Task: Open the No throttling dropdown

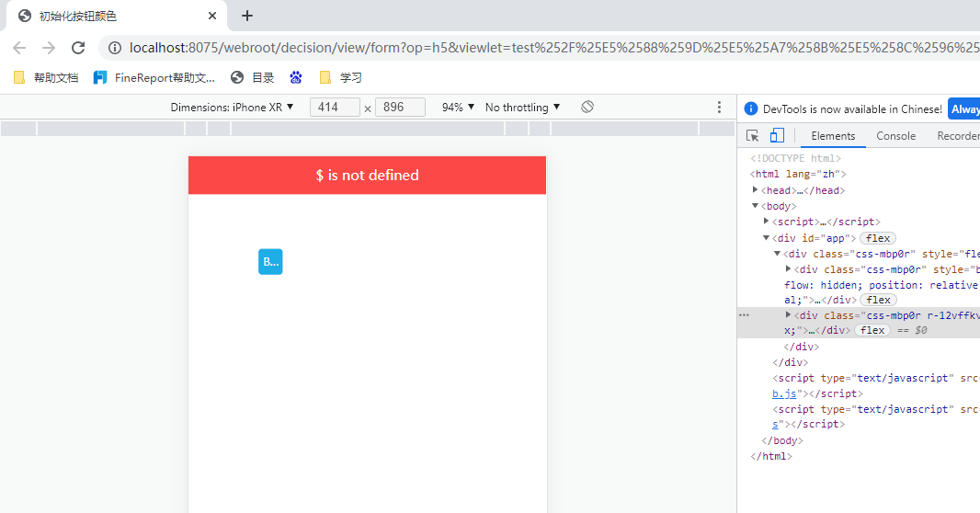Action: [x=522, y=108]
